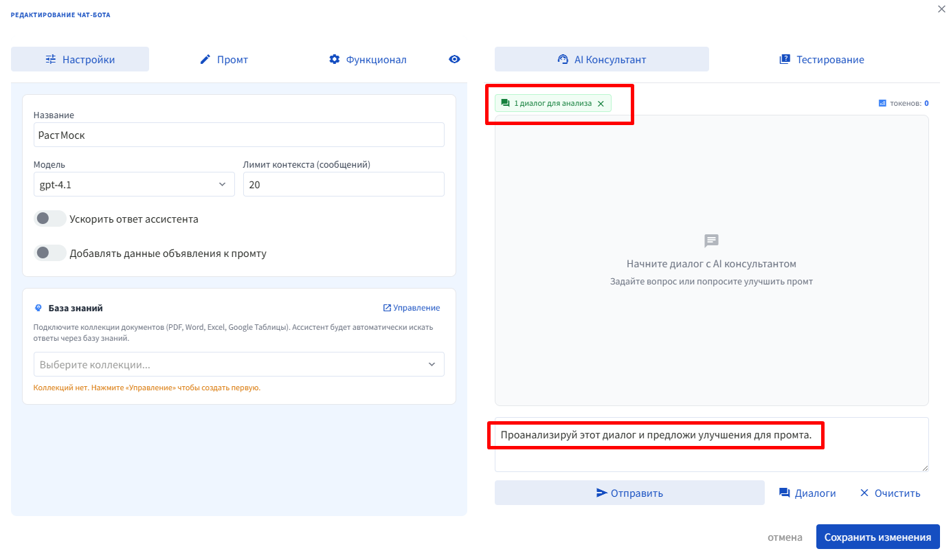Screen dimensions: 951x560
Task: Remove the 1 диалог для анализа chip
Action: (601, 104)
